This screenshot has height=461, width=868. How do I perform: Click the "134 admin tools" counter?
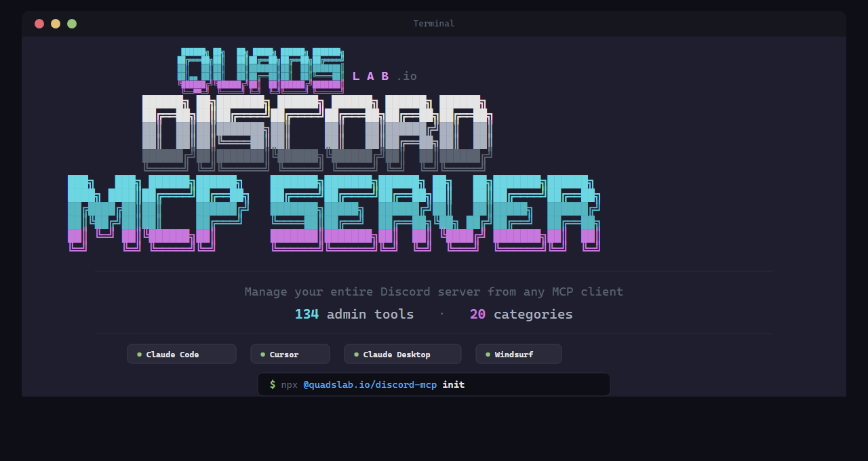(354, 314)
